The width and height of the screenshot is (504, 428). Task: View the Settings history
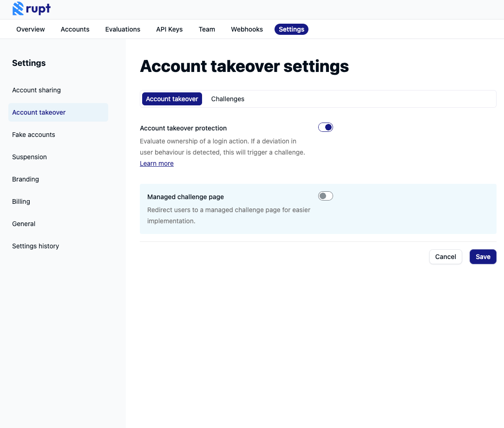(35, 246)
